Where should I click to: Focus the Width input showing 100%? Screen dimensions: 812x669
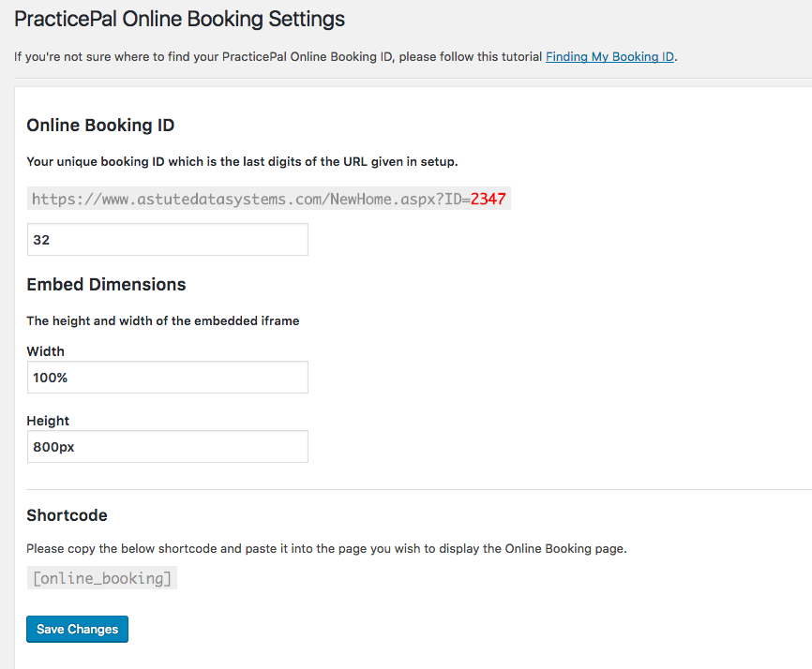[168, 378]
